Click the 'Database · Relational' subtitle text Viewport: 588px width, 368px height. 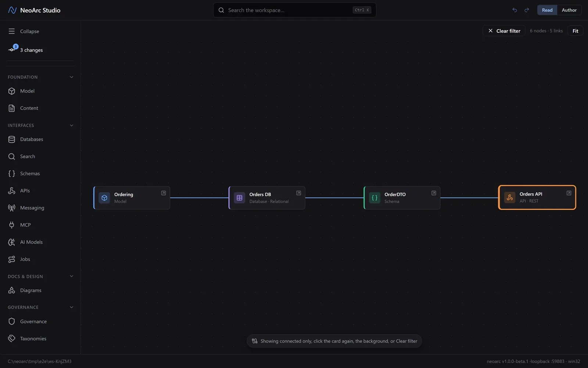click(269, 202)
